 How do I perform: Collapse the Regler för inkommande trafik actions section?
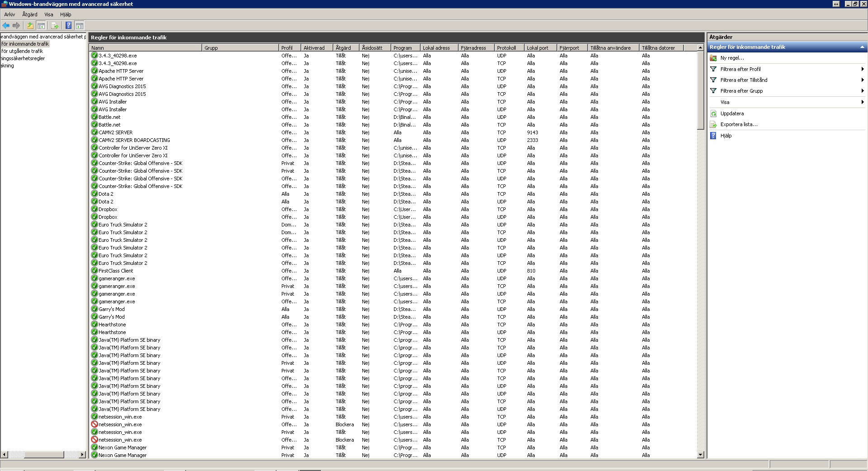[862, 47]
